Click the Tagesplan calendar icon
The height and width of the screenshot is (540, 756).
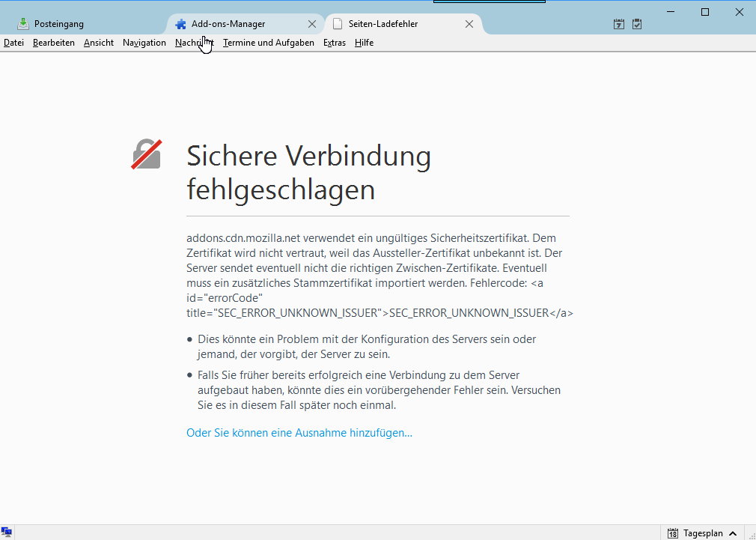point(673,533)
